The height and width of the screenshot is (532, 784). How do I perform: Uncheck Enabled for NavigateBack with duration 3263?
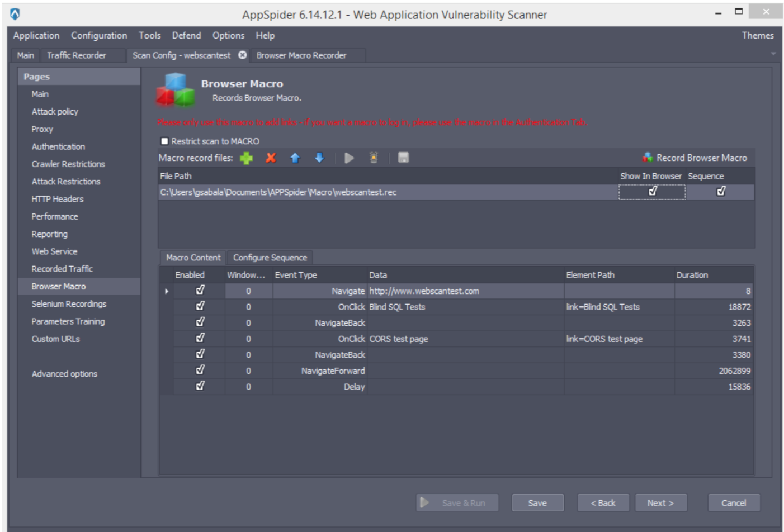[x=200, y=322]
